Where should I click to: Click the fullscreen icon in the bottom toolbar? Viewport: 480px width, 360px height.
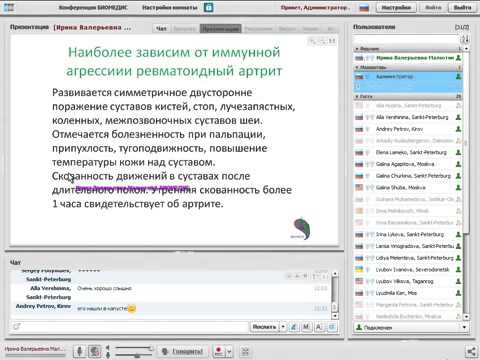tap(245, 351)
